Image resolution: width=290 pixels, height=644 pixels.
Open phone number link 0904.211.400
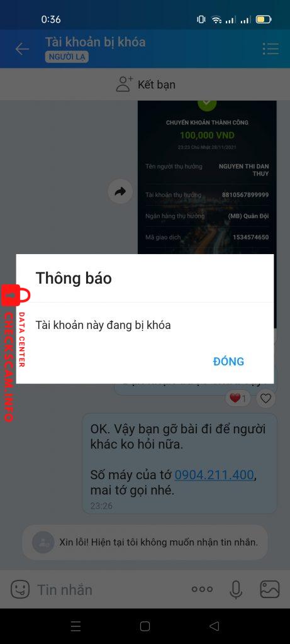[214, 475]
